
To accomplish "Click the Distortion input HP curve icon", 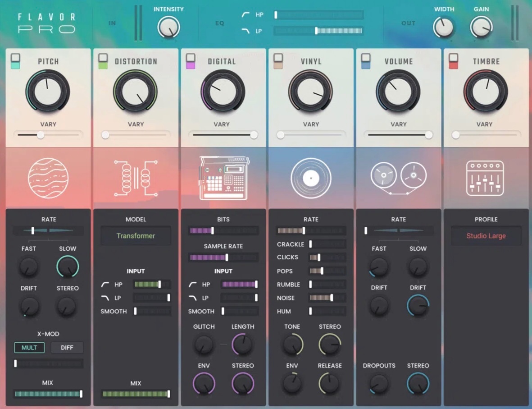I will pos(105,285).
